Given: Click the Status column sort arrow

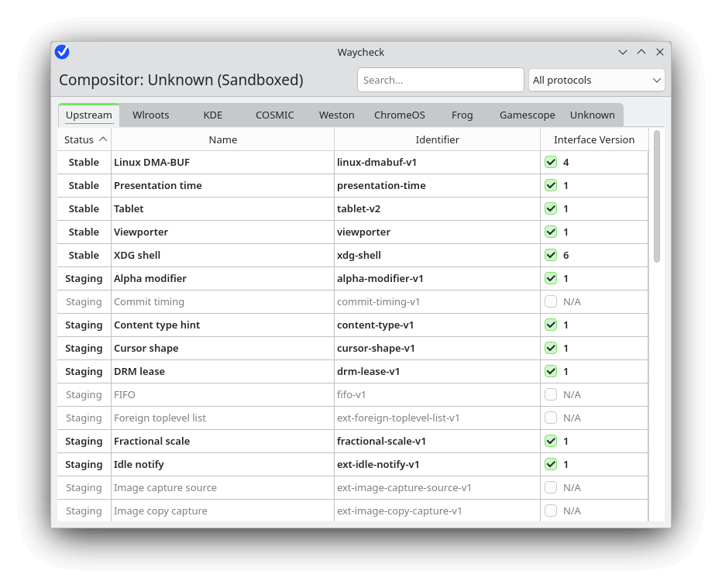Looking at the screenshot, I should click(102, 139).
